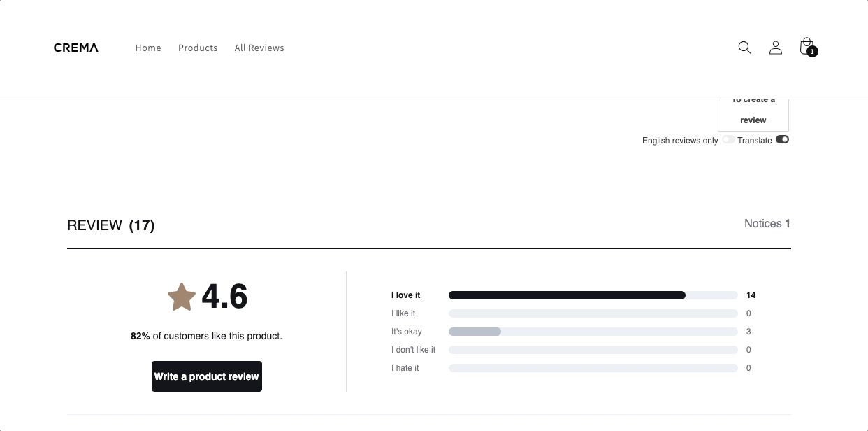Viewport: 868px width, 431px height.
Task: Click the partially visible create a review button
Action: tap(753, 115)
